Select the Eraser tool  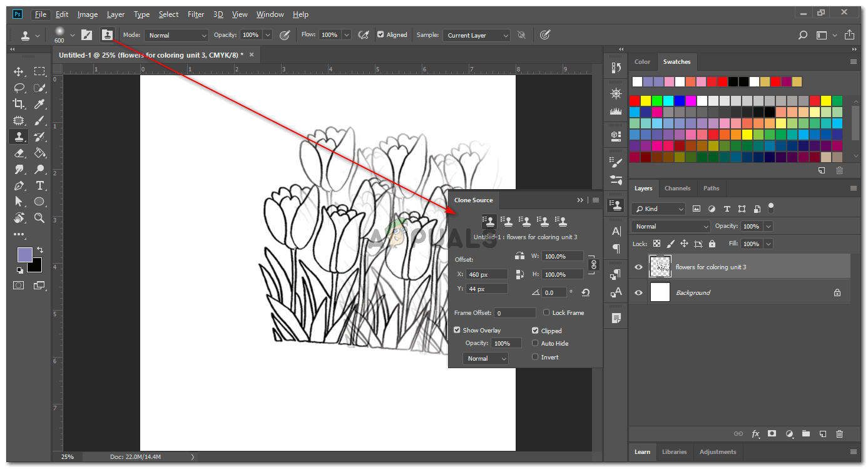click(19, 153)
